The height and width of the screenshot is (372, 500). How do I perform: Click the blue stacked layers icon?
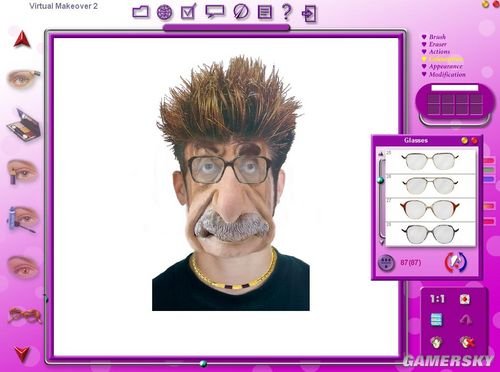click(436, 319)
